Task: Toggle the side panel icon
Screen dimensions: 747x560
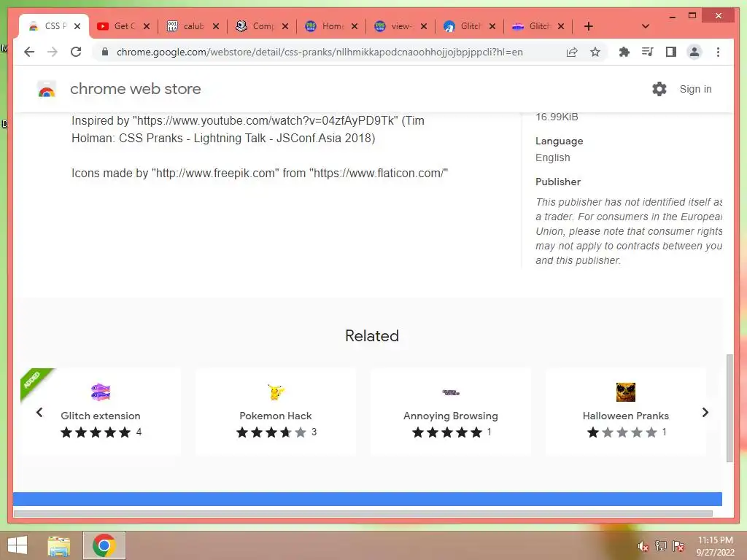Action: pyautogui.click(x=671, y=52)
